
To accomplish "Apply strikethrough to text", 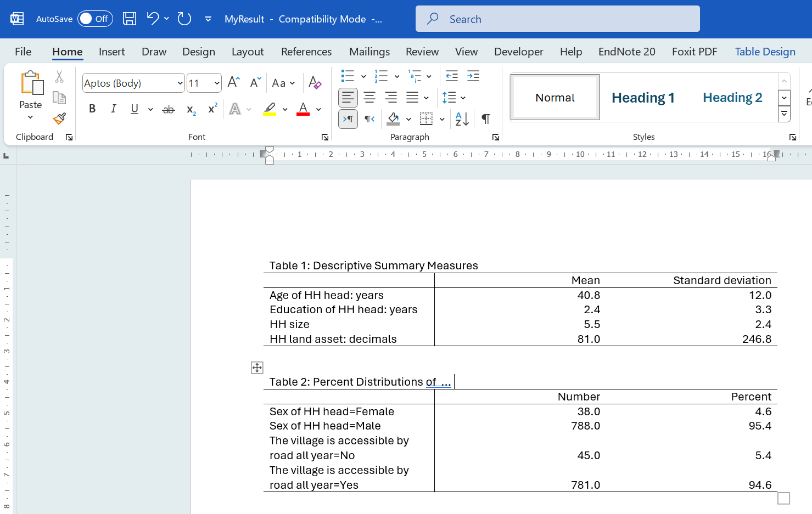I will pos(168,109).
